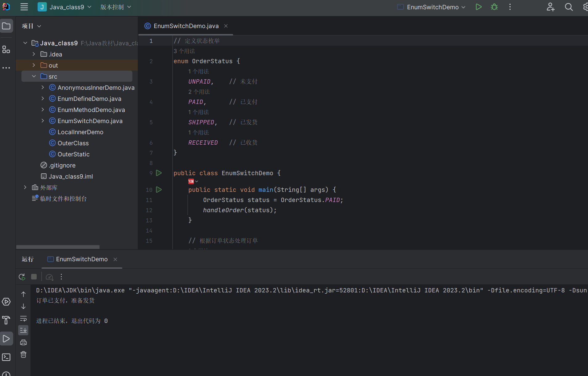Stop the running process
This screenshot has height=376, width=588.
34,277
